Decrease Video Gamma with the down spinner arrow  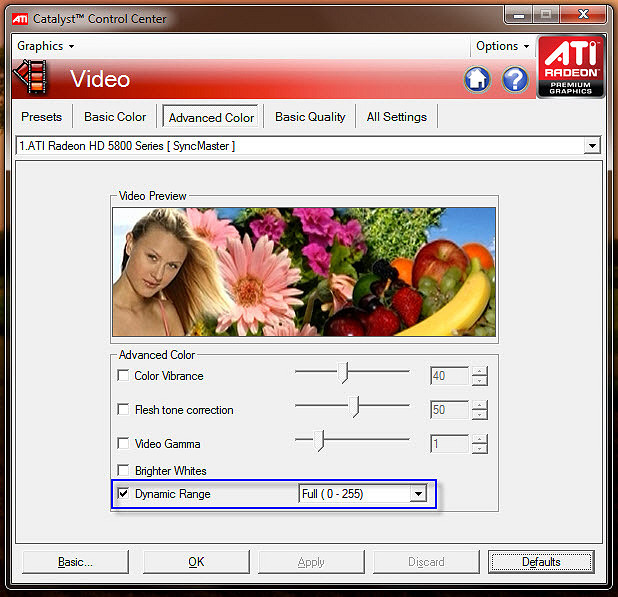479,448
